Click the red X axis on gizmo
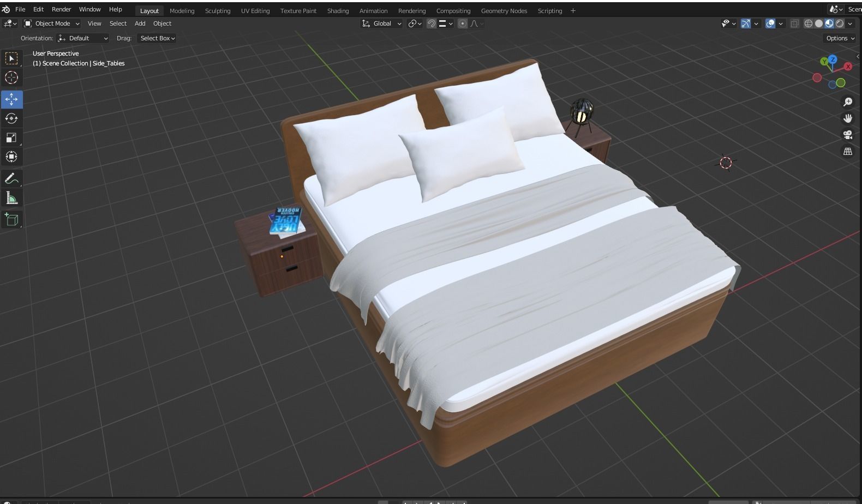 848,67
